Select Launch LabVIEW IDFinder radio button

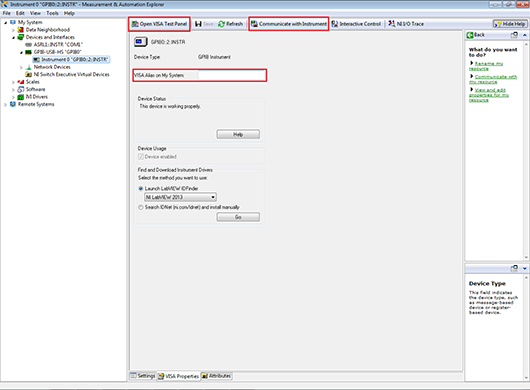pyautogui.click(x=141, y=188)
